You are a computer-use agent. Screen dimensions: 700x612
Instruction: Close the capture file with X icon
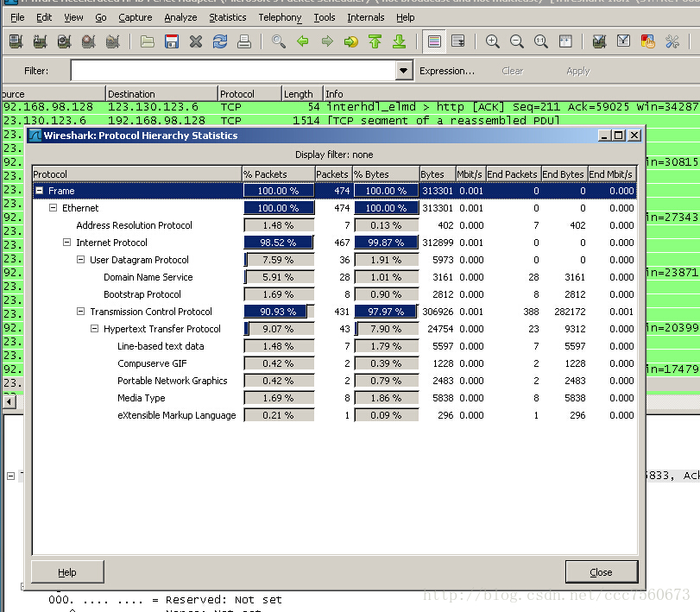196,41
